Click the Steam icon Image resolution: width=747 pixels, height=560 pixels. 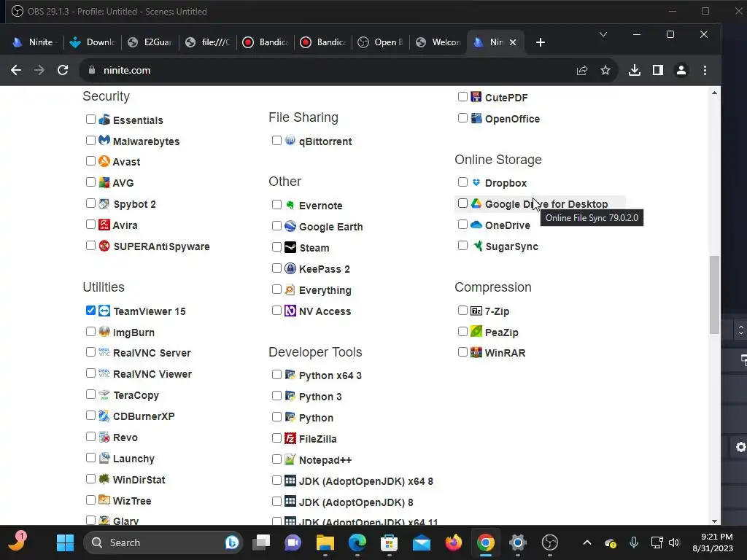(x=290, y=247)
